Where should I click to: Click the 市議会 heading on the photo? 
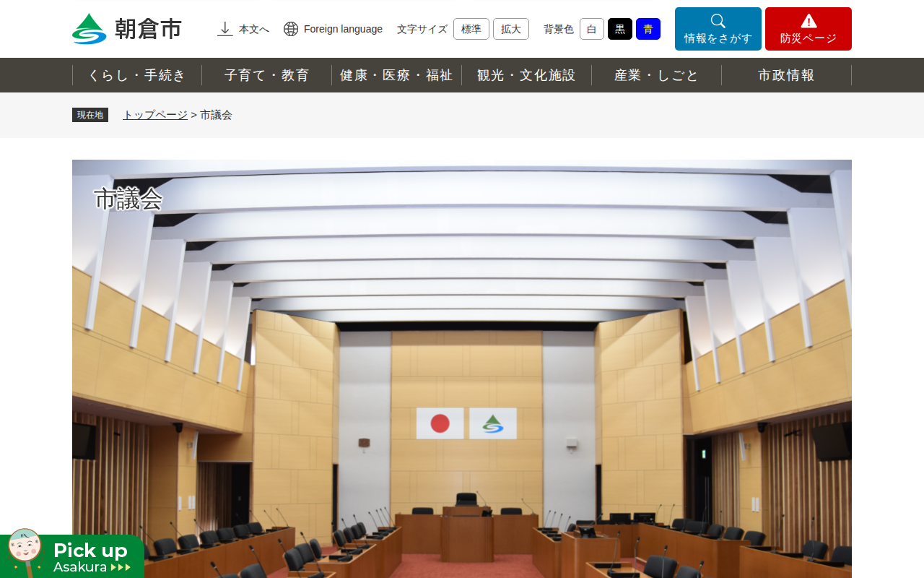[x=128, y=199]
